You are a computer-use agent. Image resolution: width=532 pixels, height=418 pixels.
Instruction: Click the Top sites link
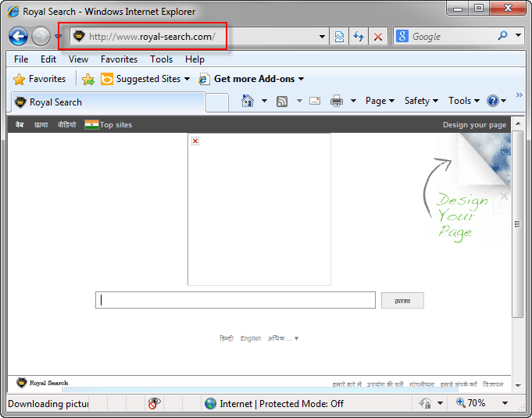(x=116, y=125)
